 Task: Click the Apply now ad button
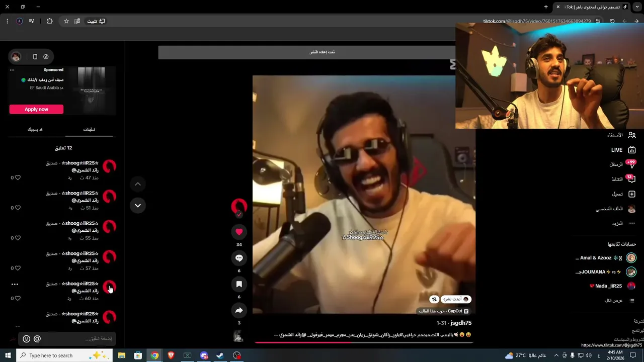click(36, 109)
